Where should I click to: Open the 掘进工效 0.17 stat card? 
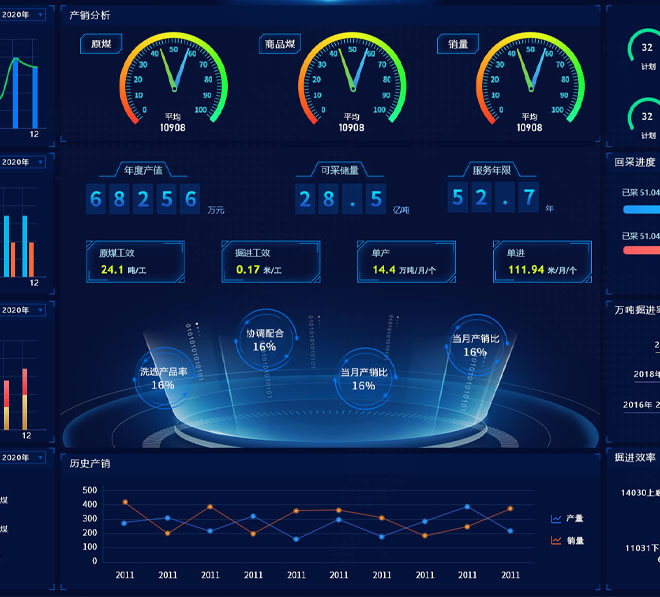[x=271, y=262]
